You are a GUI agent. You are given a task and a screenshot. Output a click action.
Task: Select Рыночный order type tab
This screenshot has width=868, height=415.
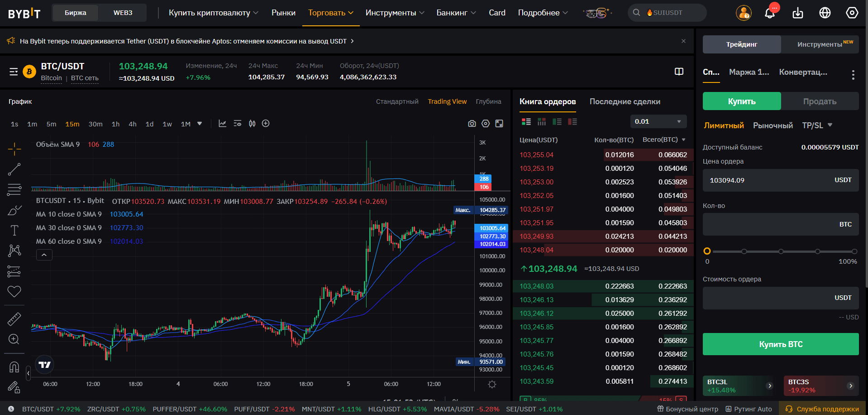pos(773,125)
